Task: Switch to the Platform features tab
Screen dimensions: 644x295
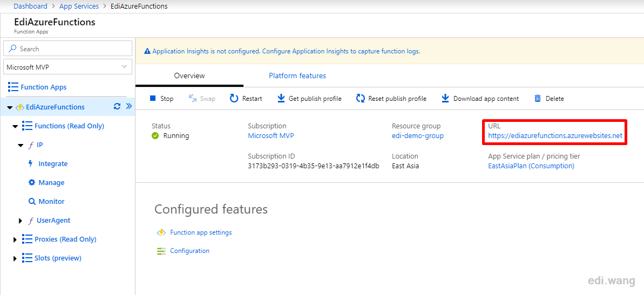Action: click(297, 76)
